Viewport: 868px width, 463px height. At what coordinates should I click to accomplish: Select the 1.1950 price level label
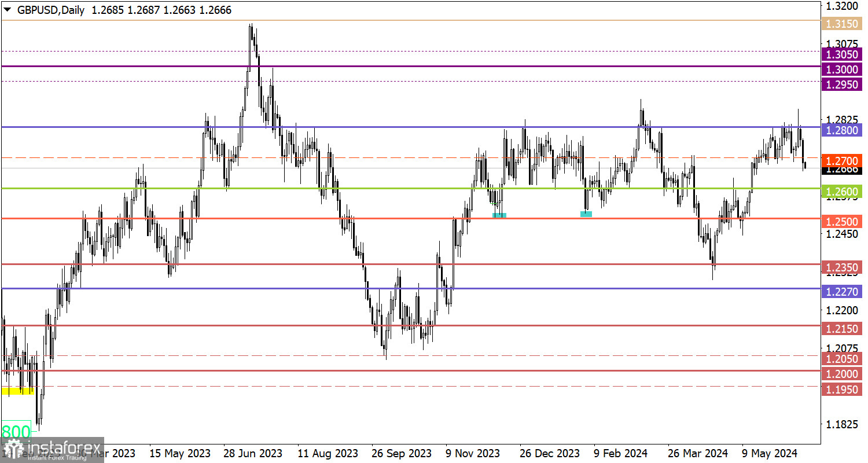click(842, 389)
